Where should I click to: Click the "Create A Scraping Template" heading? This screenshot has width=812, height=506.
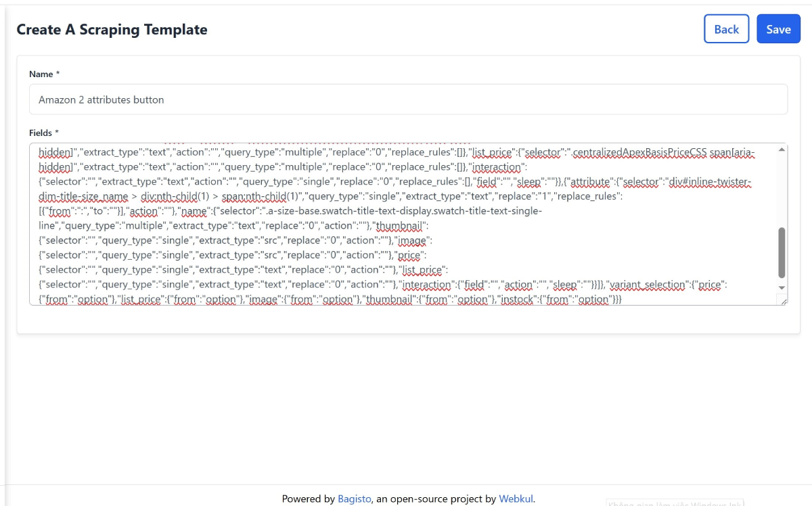112,30
